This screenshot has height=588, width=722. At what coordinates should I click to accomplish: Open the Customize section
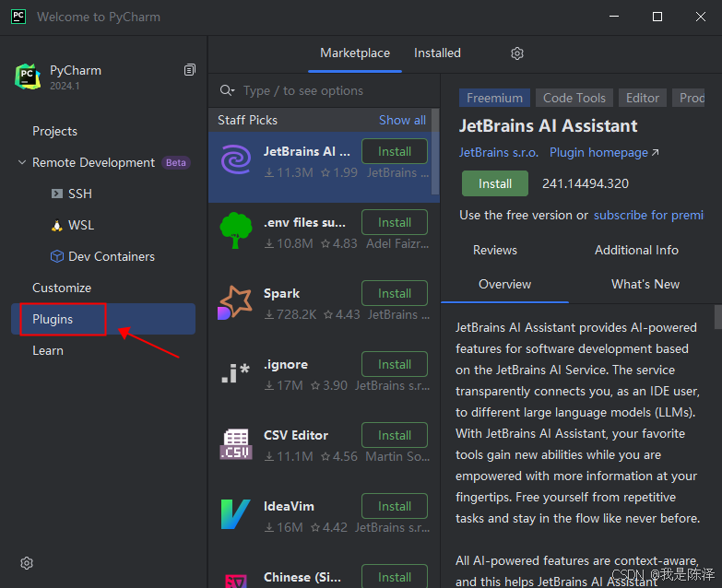pos(62,288)
